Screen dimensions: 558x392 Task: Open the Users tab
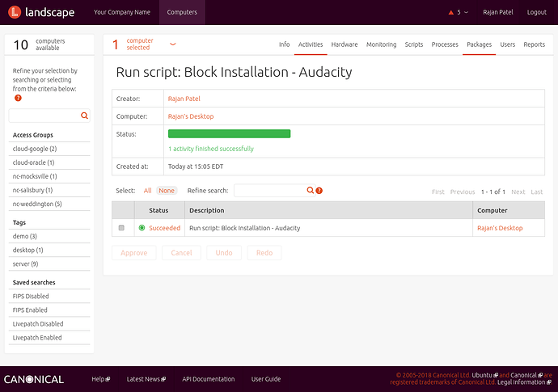(x=508, y=44)
